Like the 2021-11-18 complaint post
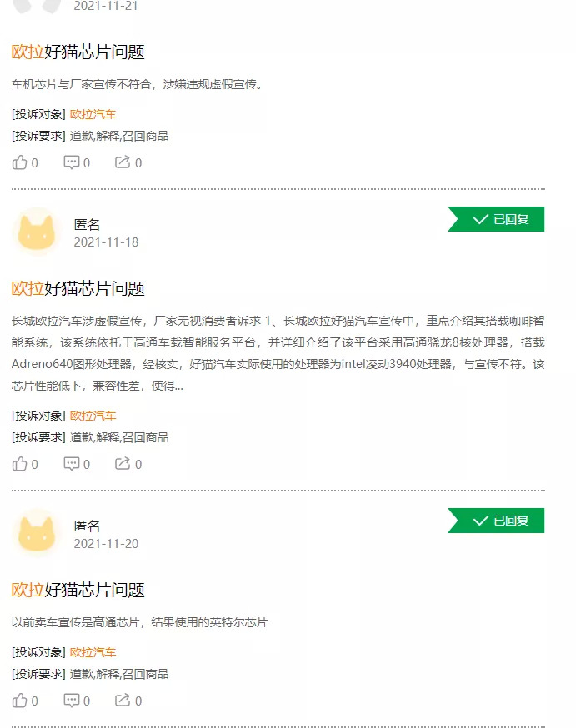 pos(20,464)
